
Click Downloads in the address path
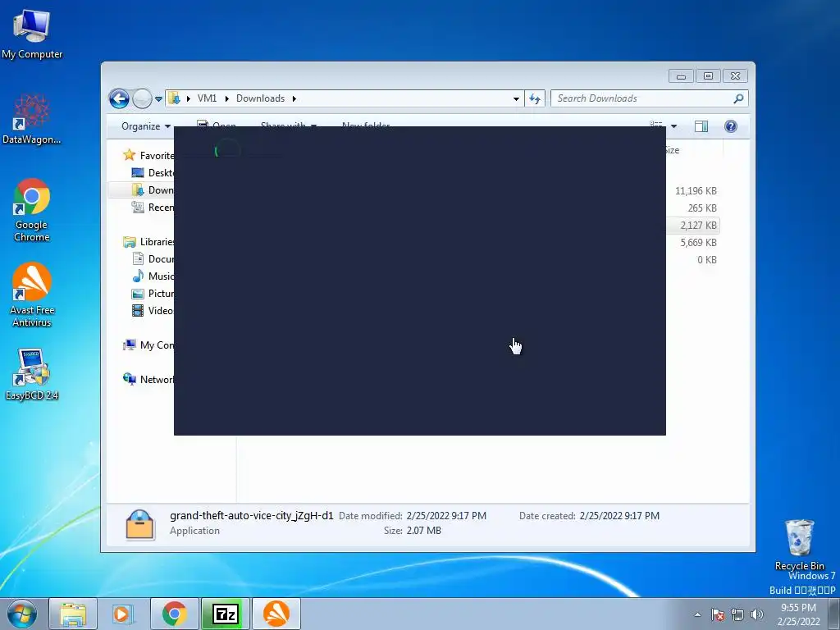260,98
